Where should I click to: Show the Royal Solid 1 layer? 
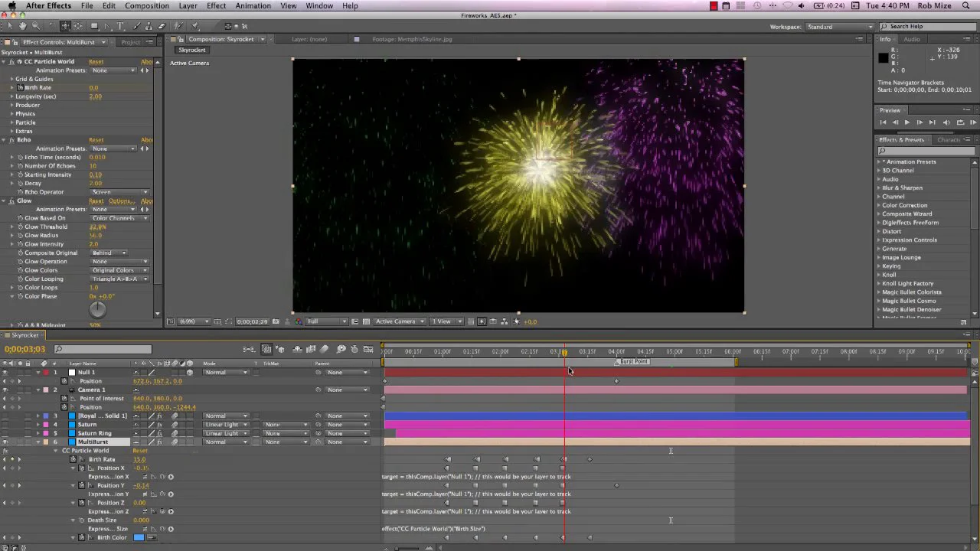point(5,416)
